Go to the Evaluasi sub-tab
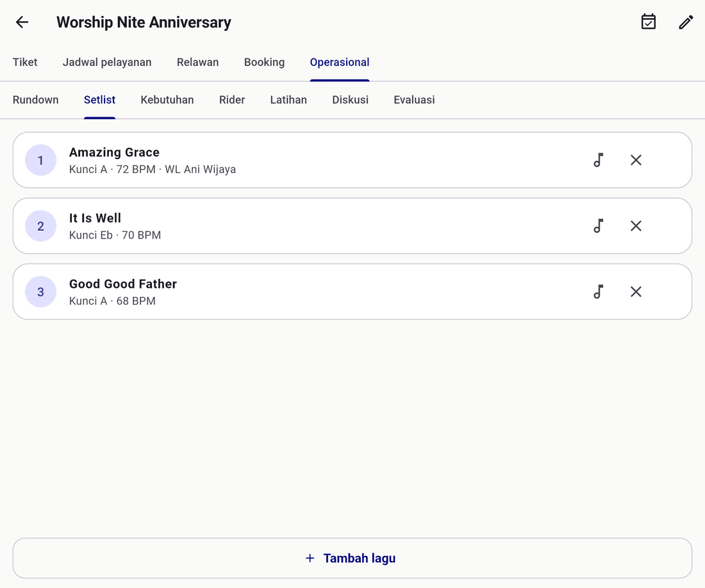This screenshot has height=588, width=705. click(x=414, y=100)
